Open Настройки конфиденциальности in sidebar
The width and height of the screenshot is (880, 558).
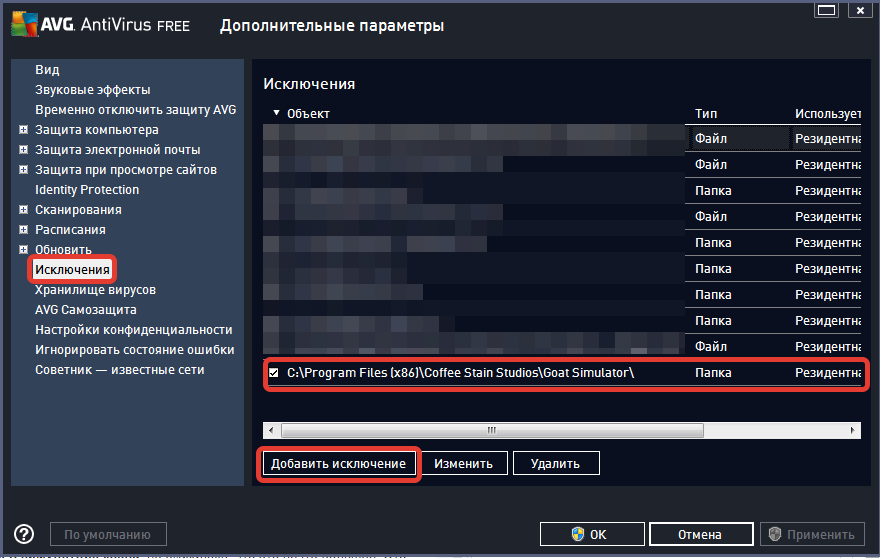133,330
